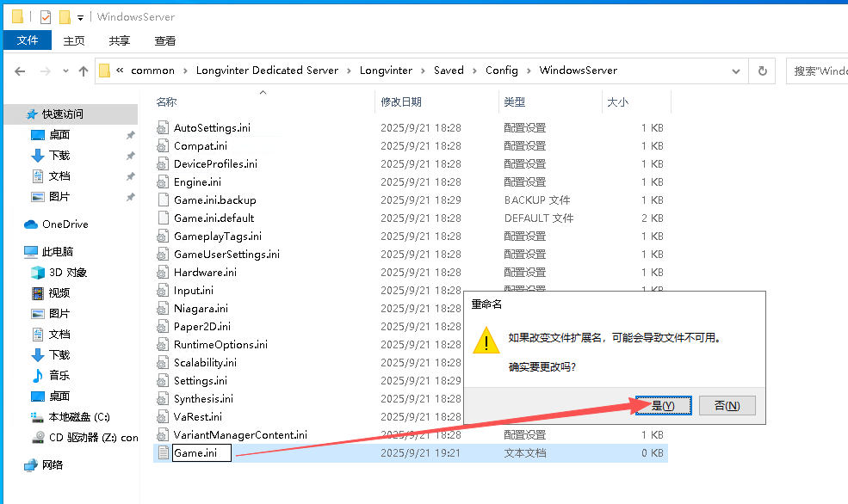Select AutoSettings.ini file icon
This screenshot has height=504, width=848.
(x=163, y=128)
